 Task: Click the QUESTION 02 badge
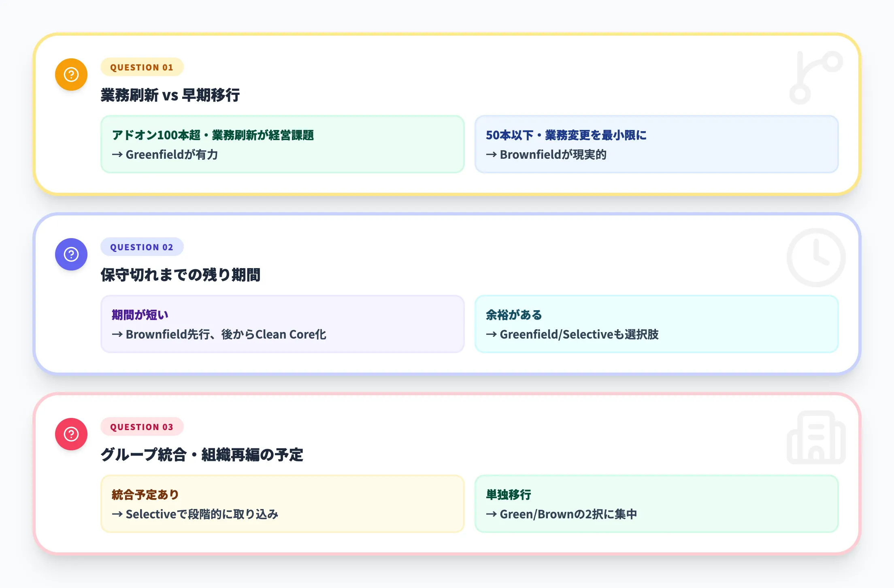click(x=142, y=247)
